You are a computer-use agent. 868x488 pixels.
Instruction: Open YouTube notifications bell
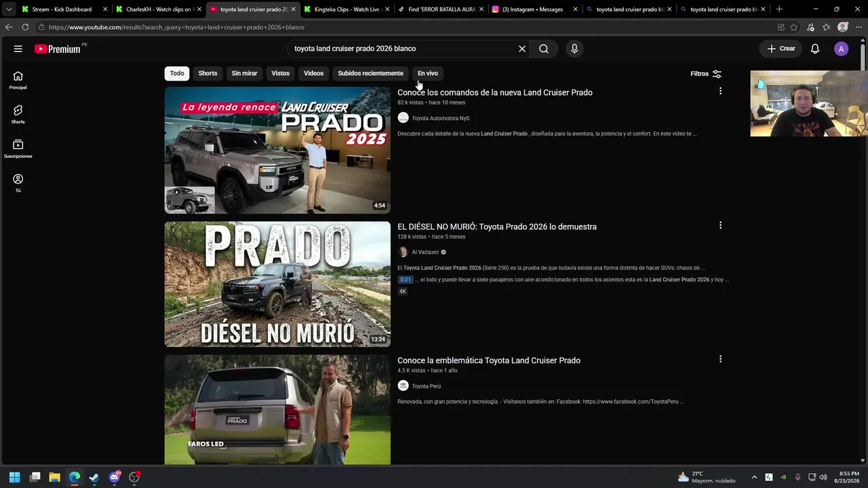pos(815,49)
